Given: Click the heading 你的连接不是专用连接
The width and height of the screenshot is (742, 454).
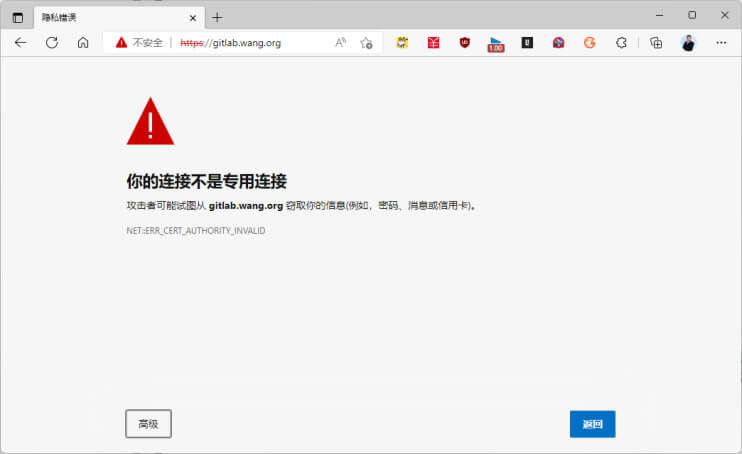Looking at the screenshot, I should click(206, 181).
